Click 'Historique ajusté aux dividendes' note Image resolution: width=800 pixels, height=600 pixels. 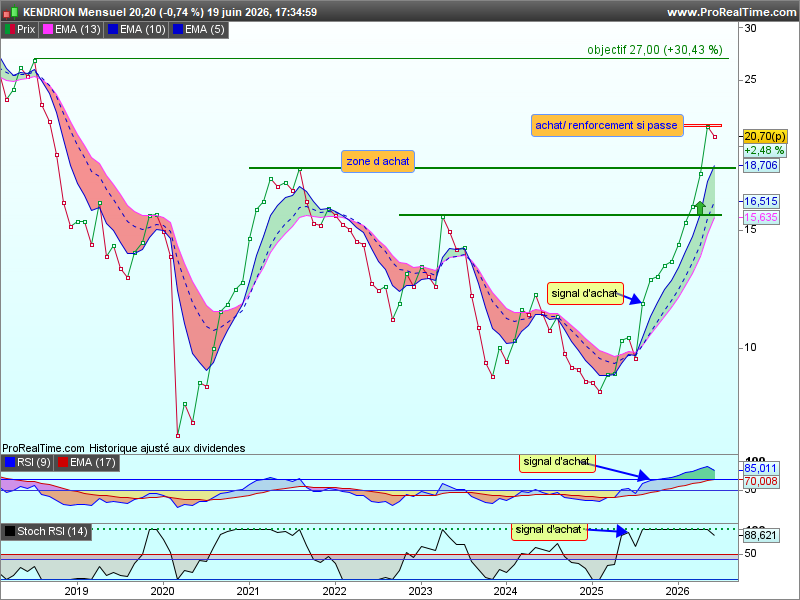(x=167, y=448)
